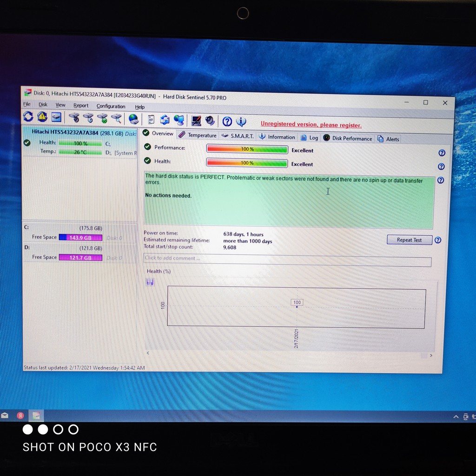Viewport: 476px width, 476px height.
Task: Click the Repeat Test button
Action: click(409, 240)
